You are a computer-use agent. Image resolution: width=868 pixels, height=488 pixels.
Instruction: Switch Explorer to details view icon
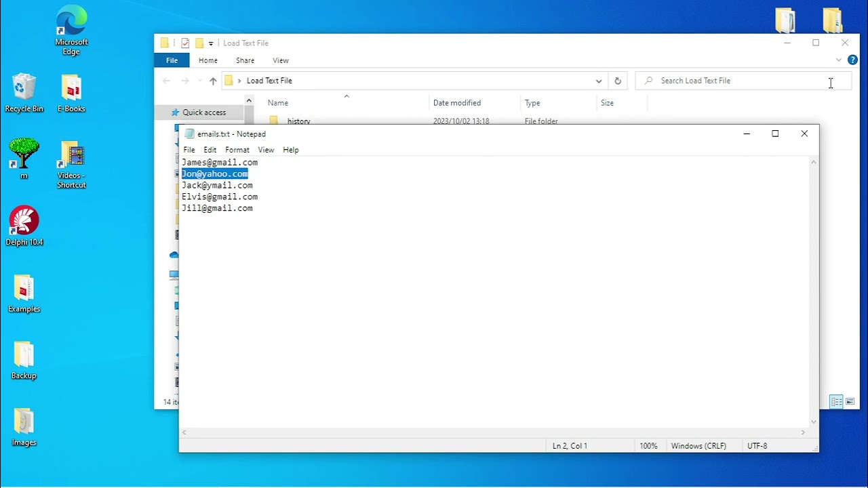pyautogui.click(x=837, y=402)
